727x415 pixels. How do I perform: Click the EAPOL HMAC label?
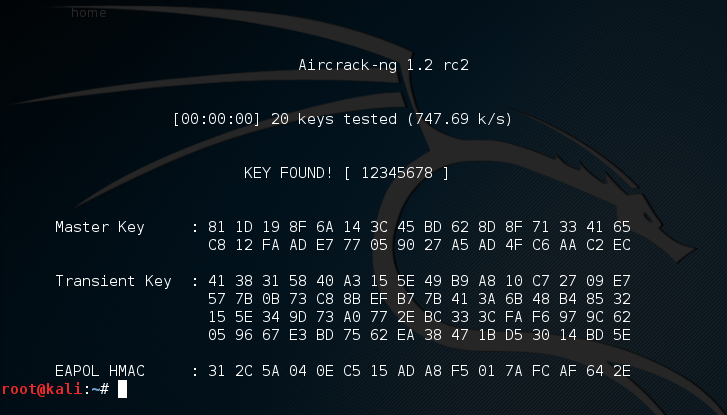click(x=100, y=371)
